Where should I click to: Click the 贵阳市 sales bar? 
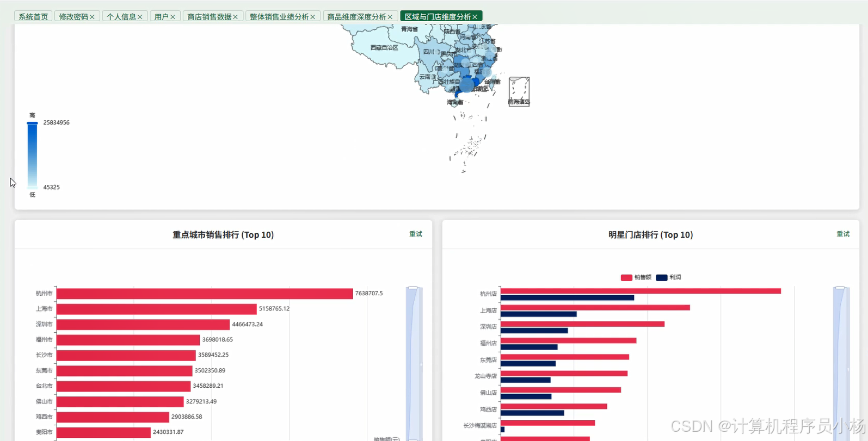(103, 432)
